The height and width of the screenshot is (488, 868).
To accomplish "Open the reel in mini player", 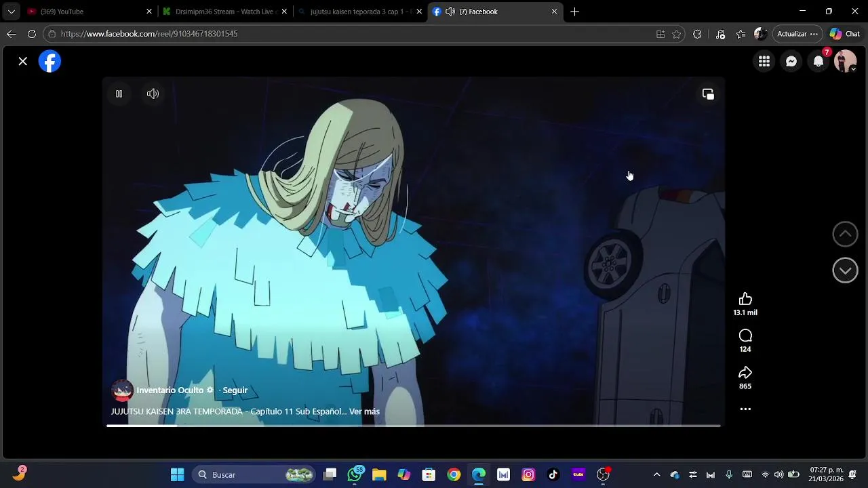I will click(x=708, y=94).
